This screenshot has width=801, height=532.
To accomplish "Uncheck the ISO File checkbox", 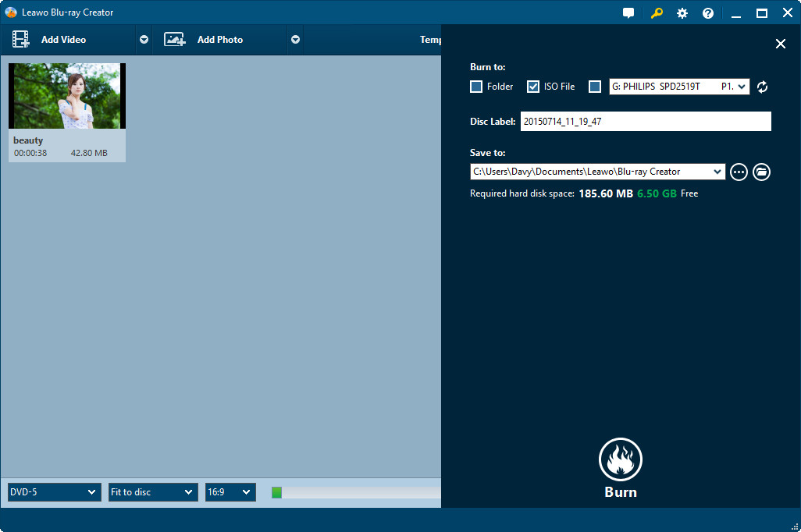I will coord(532,87).
